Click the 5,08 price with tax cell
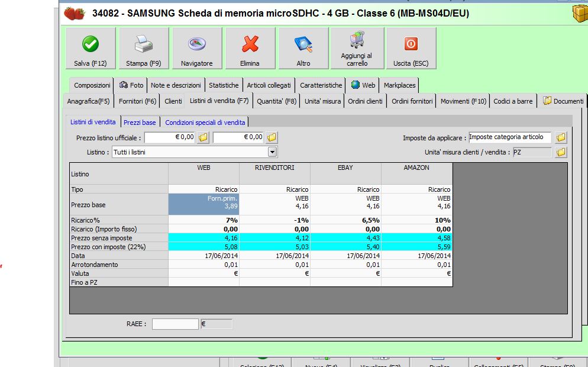Image resolution: width=588 pixels, height=367 pixels. click(x=203, y=247)
